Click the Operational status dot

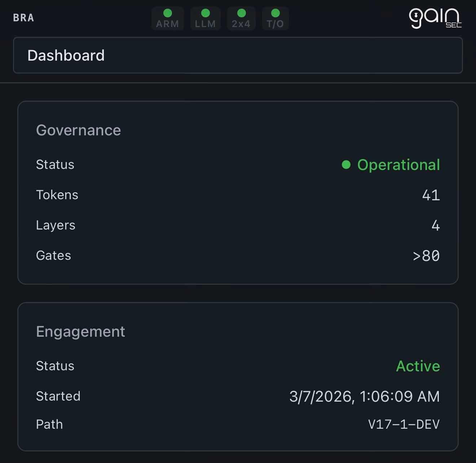(x=347, y=165)
